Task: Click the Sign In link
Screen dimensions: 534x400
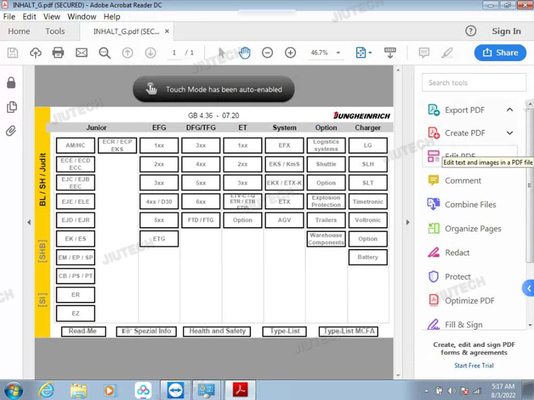Action: coord(506,31)
